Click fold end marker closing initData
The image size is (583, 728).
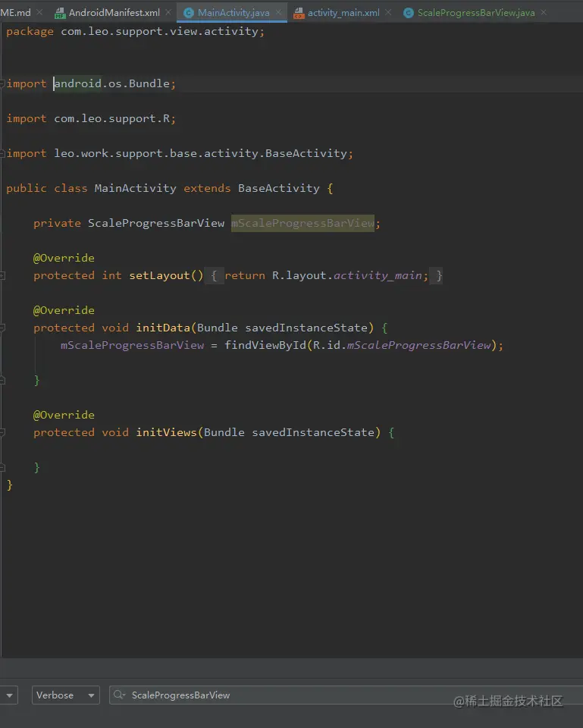[2, 380]
